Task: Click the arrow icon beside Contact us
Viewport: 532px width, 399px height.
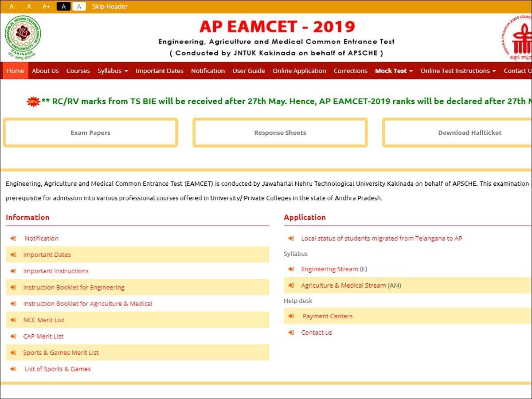Action: (291, 333)
